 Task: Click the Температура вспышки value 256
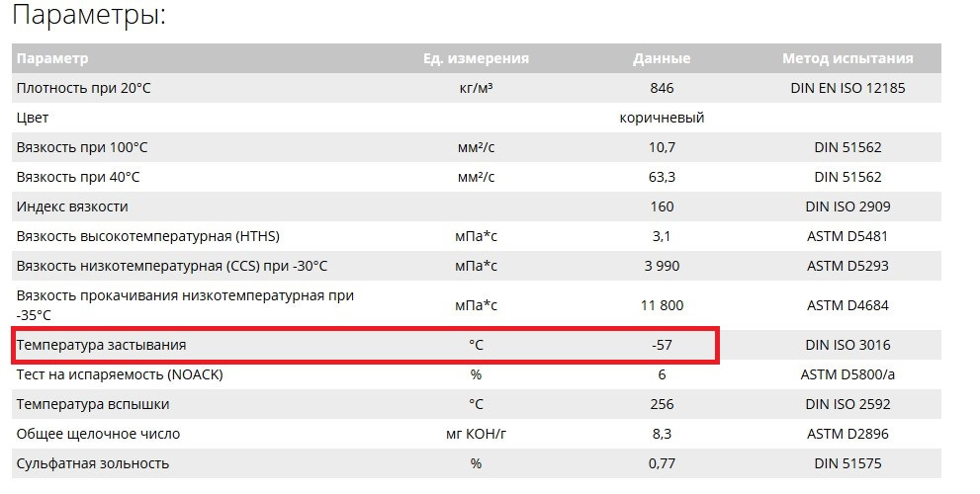pos(662,404)
